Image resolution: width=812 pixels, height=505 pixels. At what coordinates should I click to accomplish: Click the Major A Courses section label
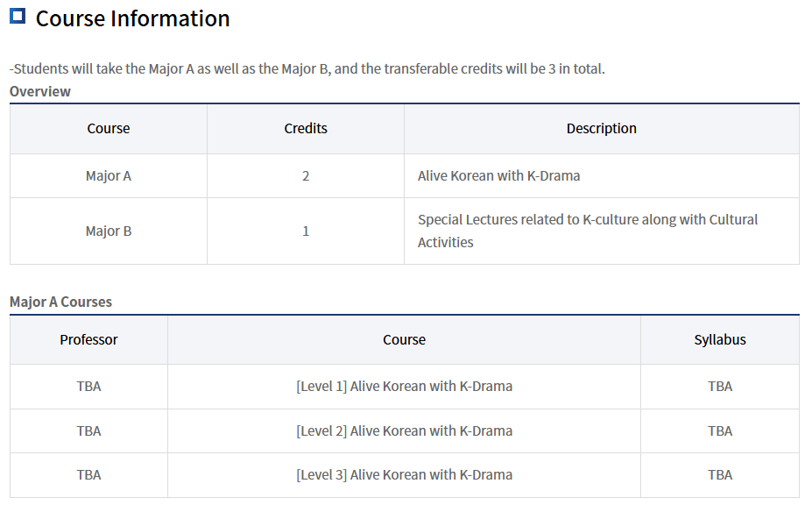[60, 302]
